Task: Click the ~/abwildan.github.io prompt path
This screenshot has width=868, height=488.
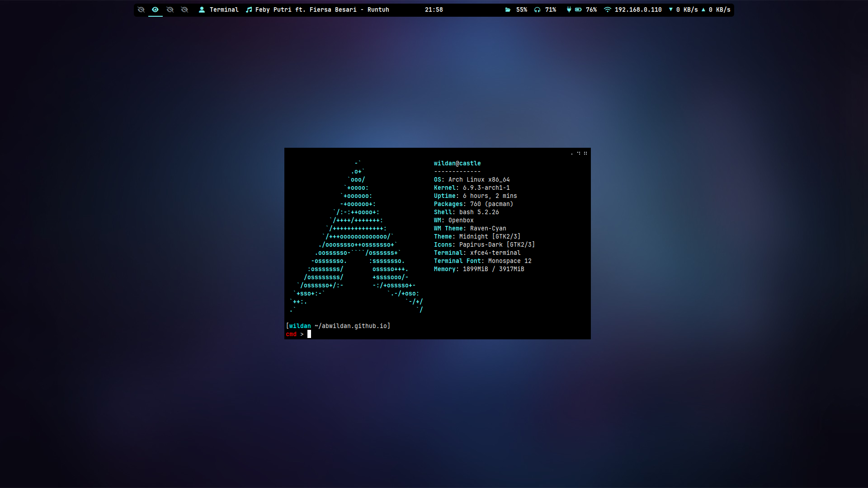Action: coord(350,326)
